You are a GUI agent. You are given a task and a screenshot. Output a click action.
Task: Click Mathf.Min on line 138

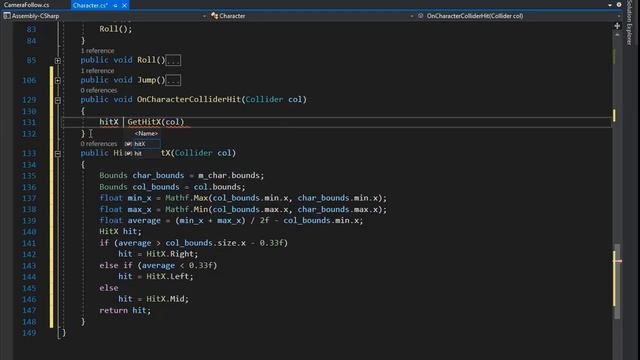coord(187,209)
